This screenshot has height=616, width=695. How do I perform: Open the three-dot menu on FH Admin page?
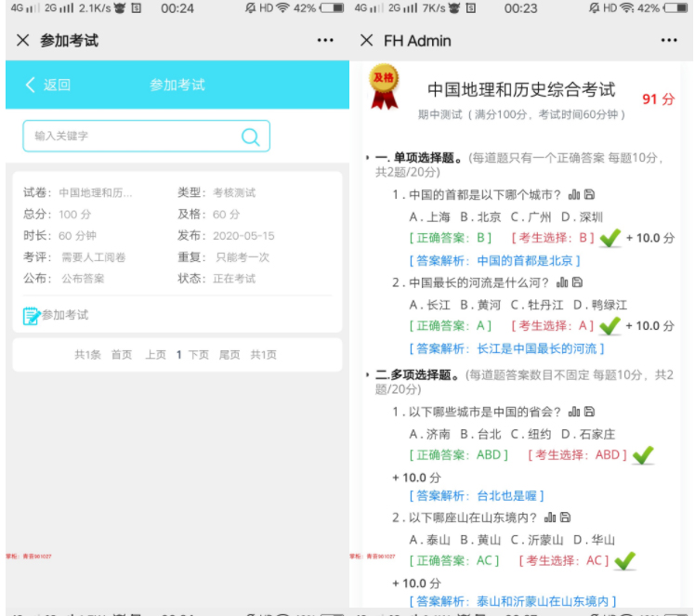click(x=669, y=40)
